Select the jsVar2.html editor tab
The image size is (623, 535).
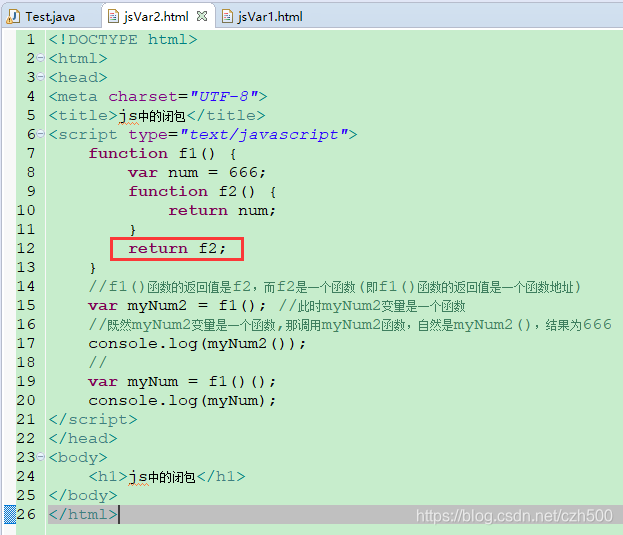click(x=156, y=17)
